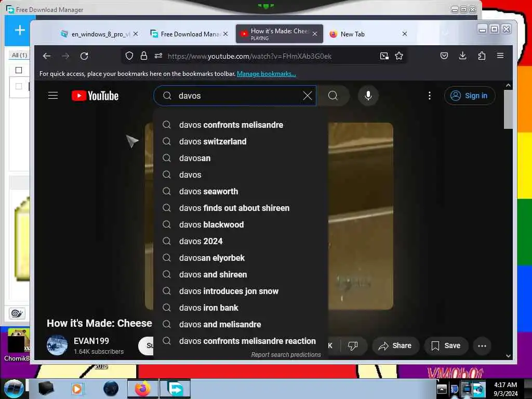Open Free Download Manager taskbar icon
This screenshot has height=399, width=532.
coord(175,389)
